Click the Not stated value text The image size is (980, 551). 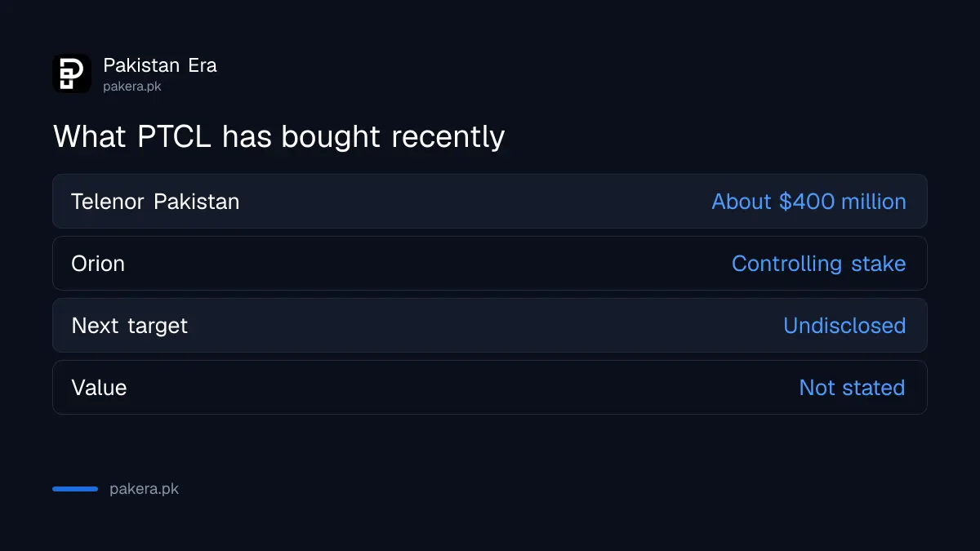click(852, 387)
